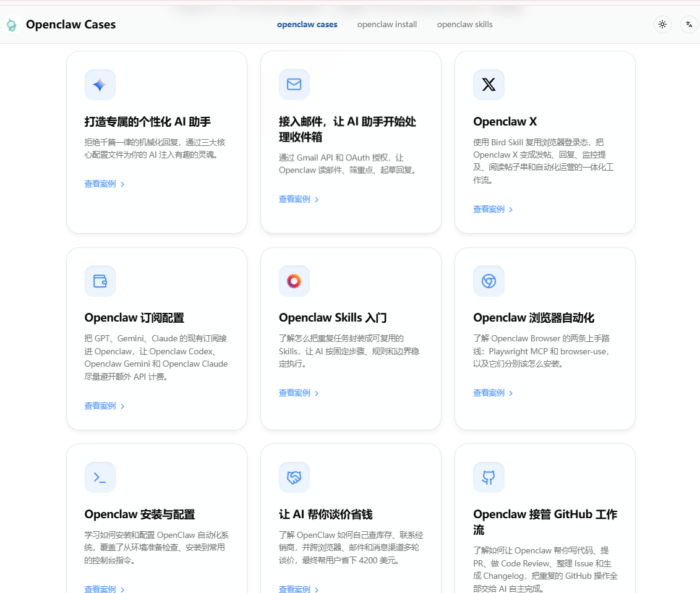The height and width of the screenshot is (593, 700).
Task: Open 查看案例 under Openclaw 浏览器自动化
Action: point(489,393)
